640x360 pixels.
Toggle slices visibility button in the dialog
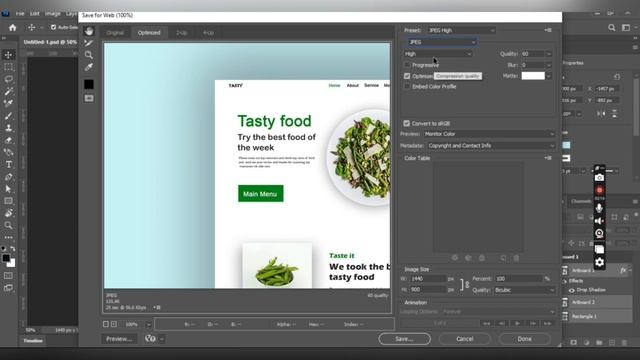[x=89, y=98]
